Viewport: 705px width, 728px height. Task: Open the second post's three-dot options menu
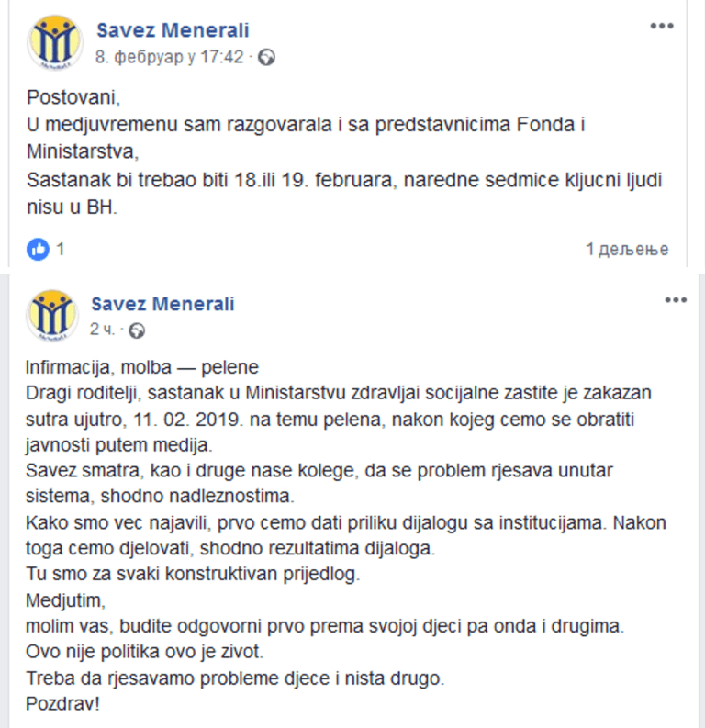coord(676,300)
